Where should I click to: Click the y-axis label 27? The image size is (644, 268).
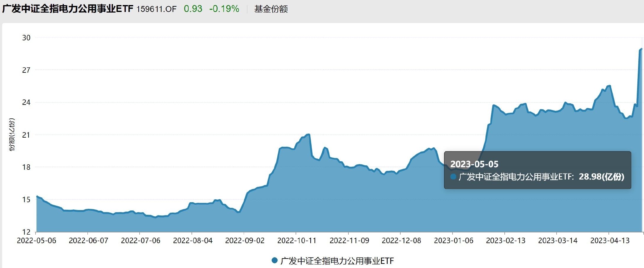(x=26, y=70)
